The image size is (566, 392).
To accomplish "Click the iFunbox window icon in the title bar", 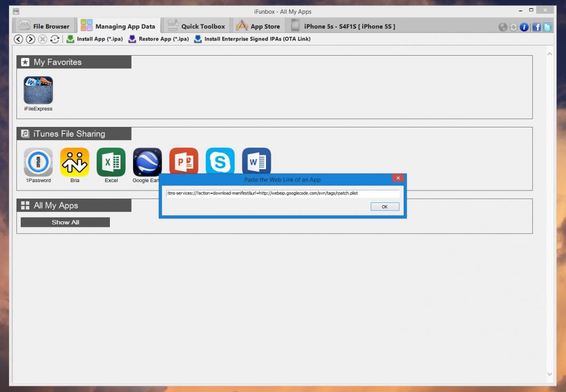I will tap(16, 11).
